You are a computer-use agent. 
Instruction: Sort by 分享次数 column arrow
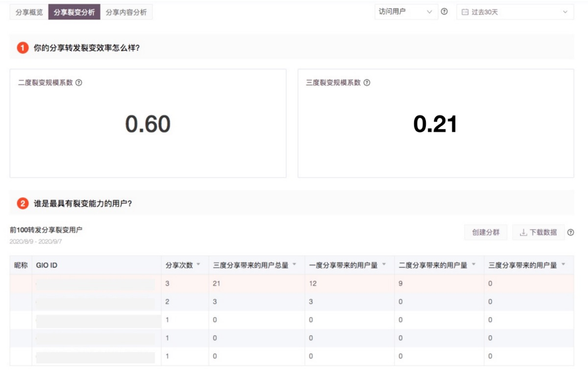point(199,265)
